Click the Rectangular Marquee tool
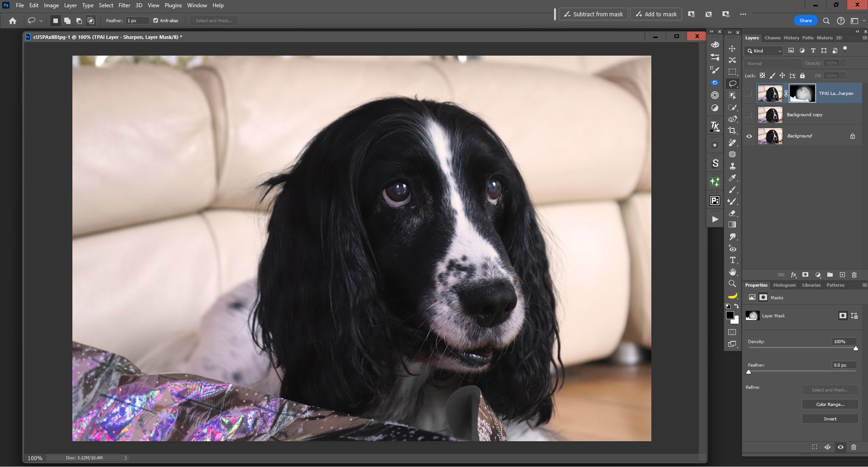 [732, 72]
